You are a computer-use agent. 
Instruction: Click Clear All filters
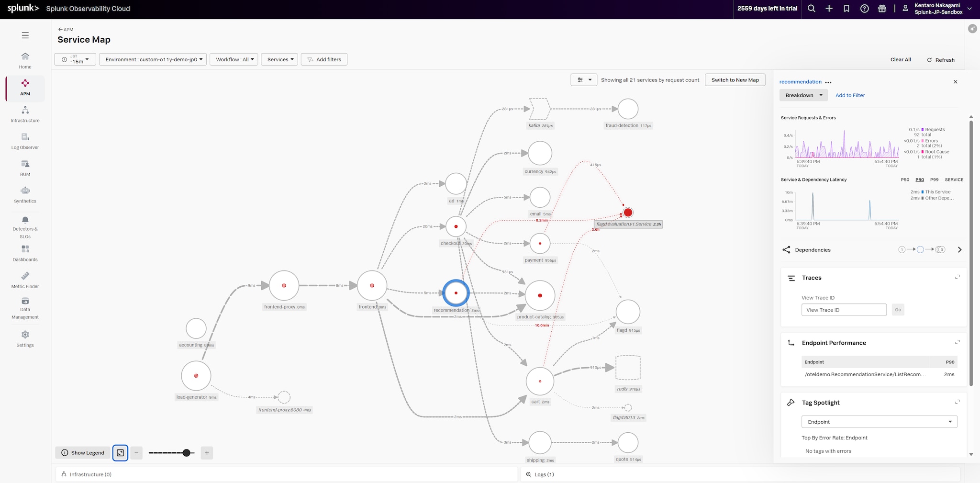tap(901, 60)
